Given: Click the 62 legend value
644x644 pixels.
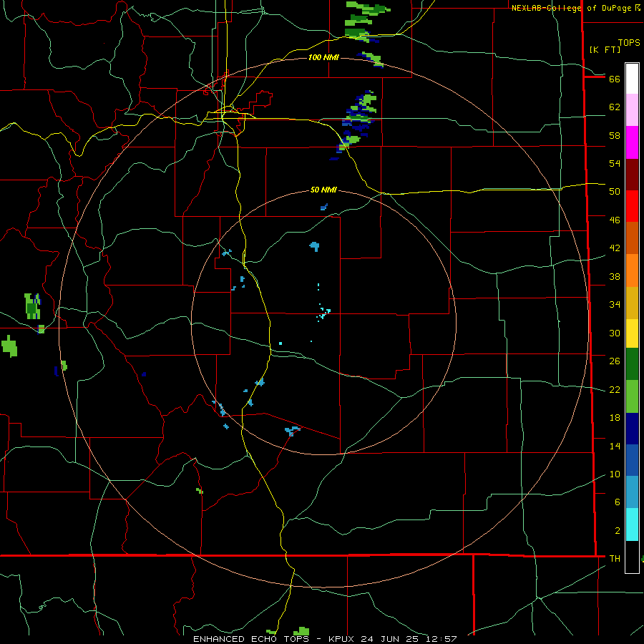Looking at the screenshot, I should click(x=615, y=107).
